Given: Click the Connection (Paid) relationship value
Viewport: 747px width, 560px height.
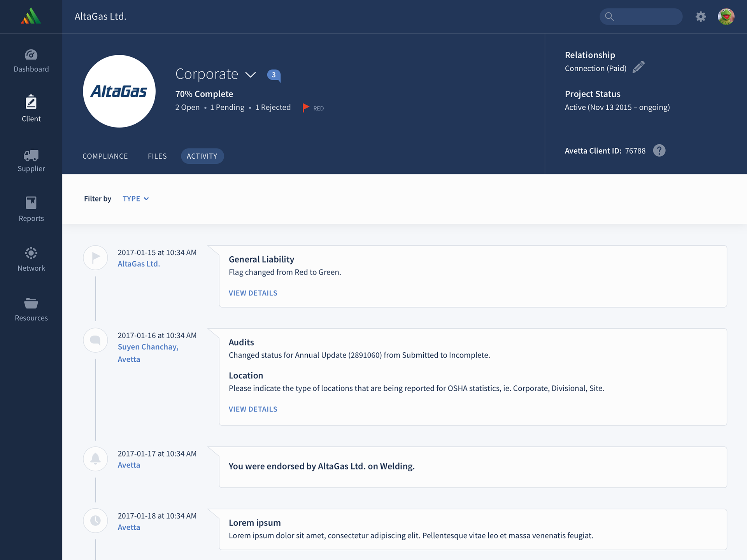Looking at the screenshot, I should [x=596, y=68].
